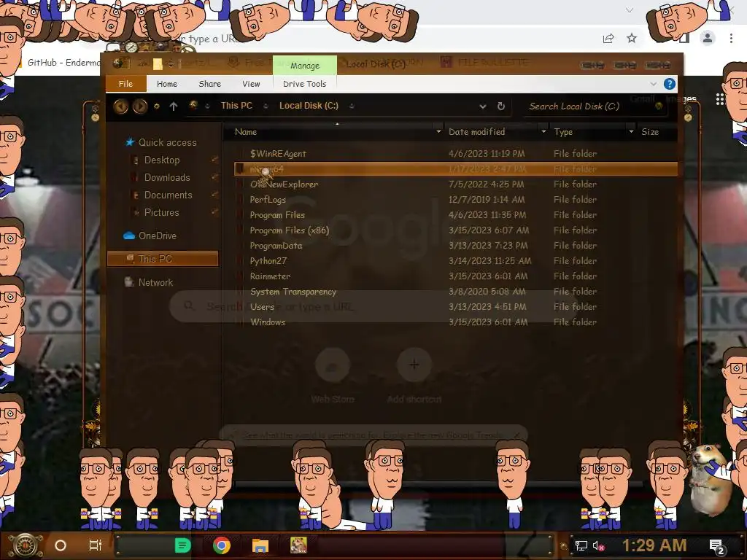
Task: Open Name column filter dropdown
Action: [438, 131]
